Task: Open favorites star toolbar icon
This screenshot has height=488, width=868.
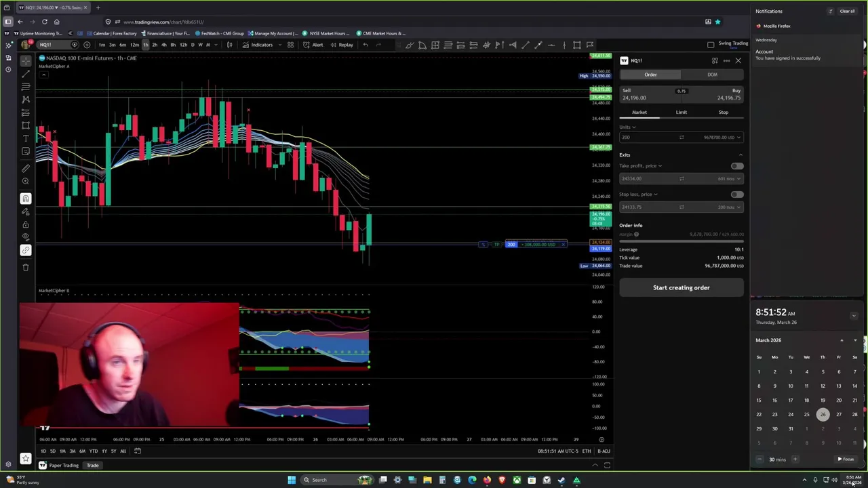Action: (x=26, y=459)
